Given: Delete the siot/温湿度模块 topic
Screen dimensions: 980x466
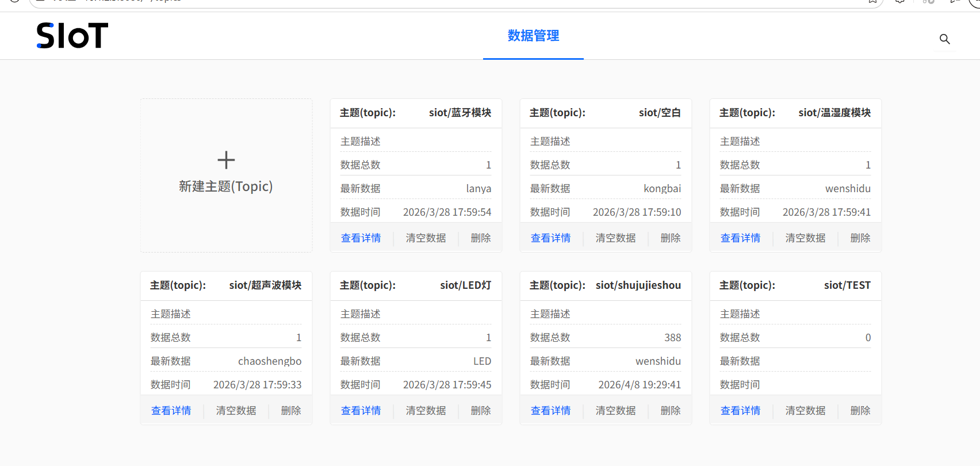Looking at the screenshot, I should [x=860, y=238].
